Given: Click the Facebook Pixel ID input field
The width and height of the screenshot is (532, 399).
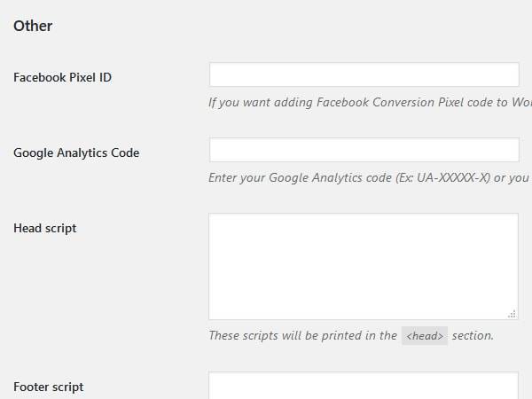Looking at the screenshot, I should [364, 74].
